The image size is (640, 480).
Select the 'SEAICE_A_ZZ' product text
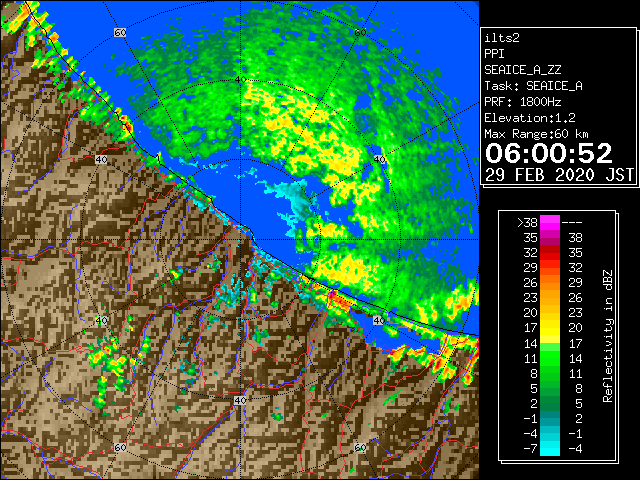pos(523,70)
